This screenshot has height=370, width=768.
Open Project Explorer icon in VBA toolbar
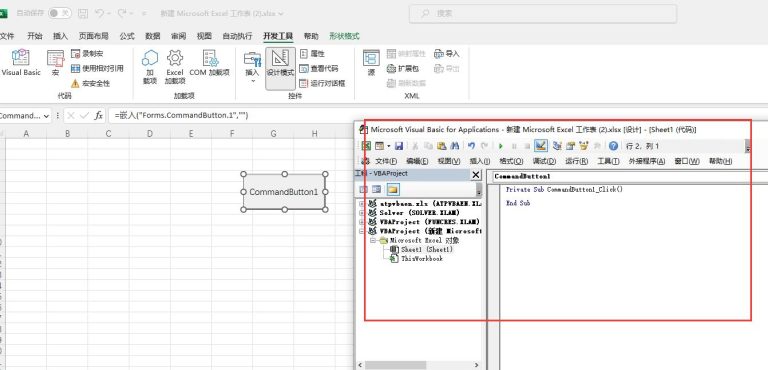click(557, 146)
